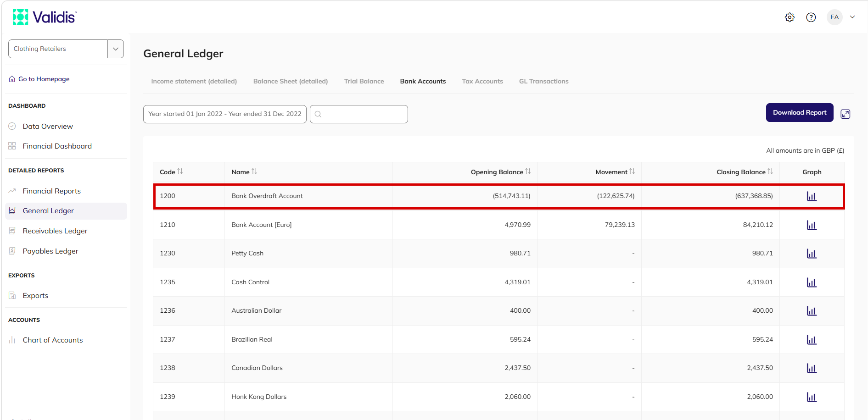Screen dimensions: 868x420
Task: Sort table by Name column
Action: point(254,171)
